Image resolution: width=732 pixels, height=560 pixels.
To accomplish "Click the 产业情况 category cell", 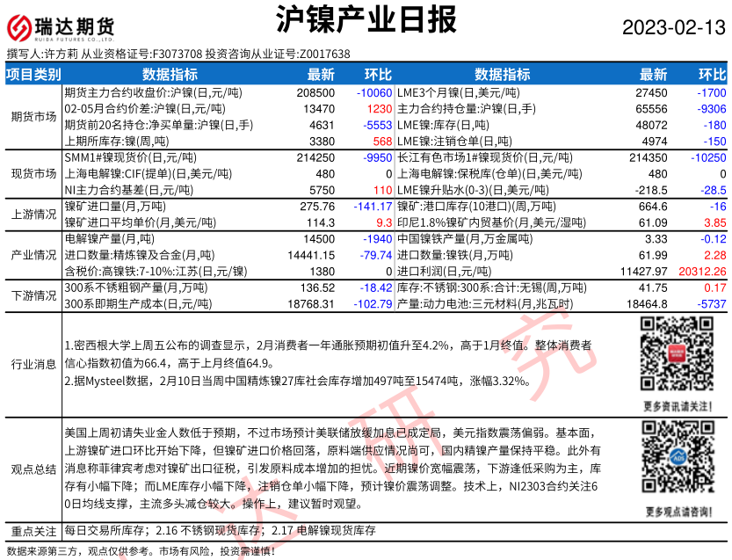I will coord(33,254).
